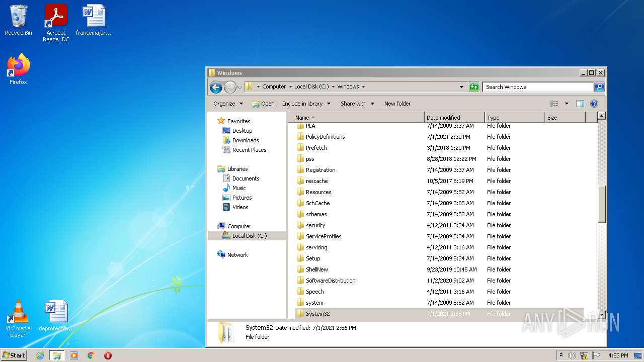Image resolution: width=644 pixels, height=362 pixels.
Task: Change the view with the views icon
Action: pyautogui.click(x=554, y=104)
